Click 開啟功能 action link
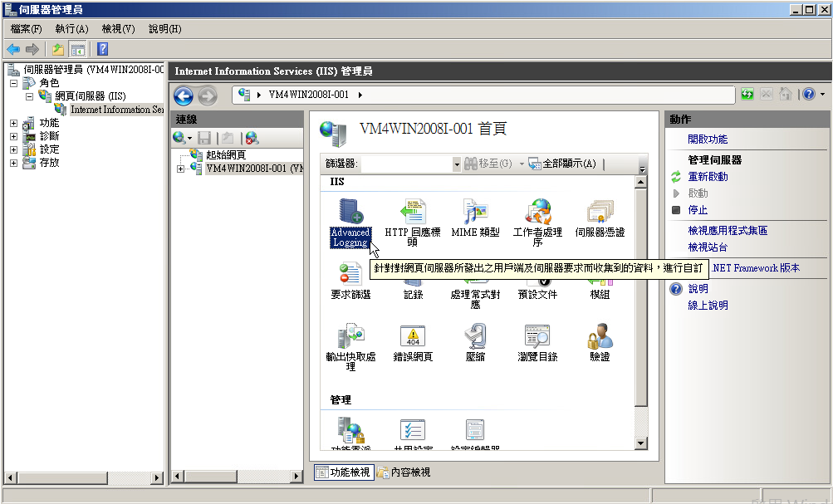833x504 pixels. coord(708,139)
